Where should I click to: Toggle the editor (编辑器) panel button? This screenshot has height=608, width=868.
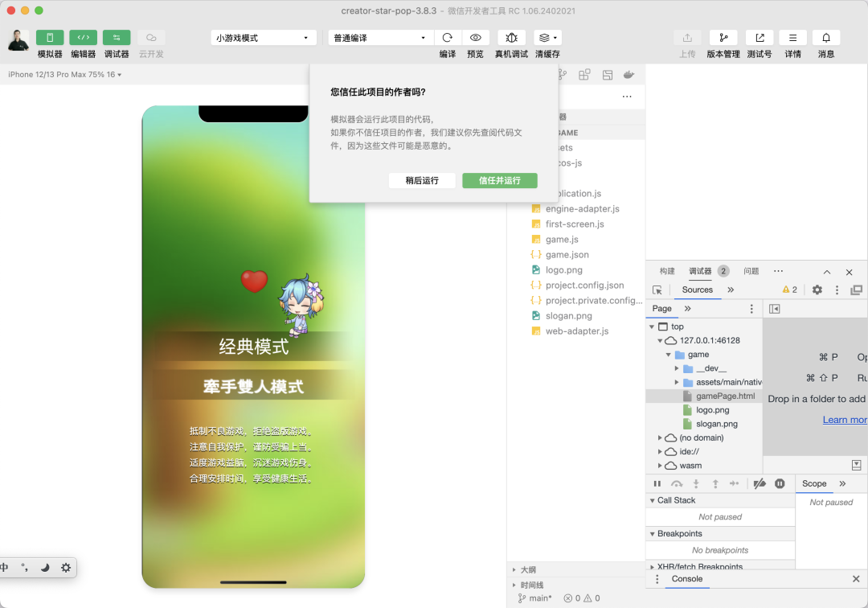[x=83, y=38]
